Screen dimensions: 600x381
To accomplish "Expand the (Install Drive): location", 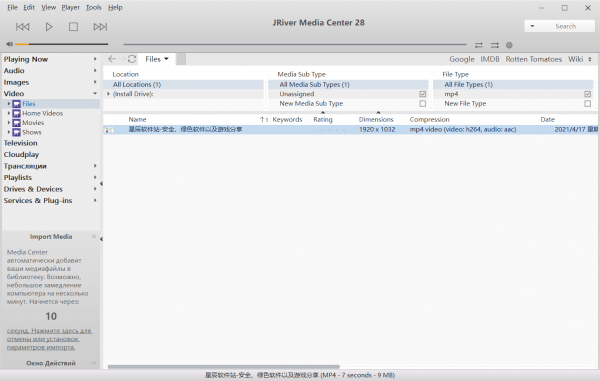I will [x=108, y=94].
